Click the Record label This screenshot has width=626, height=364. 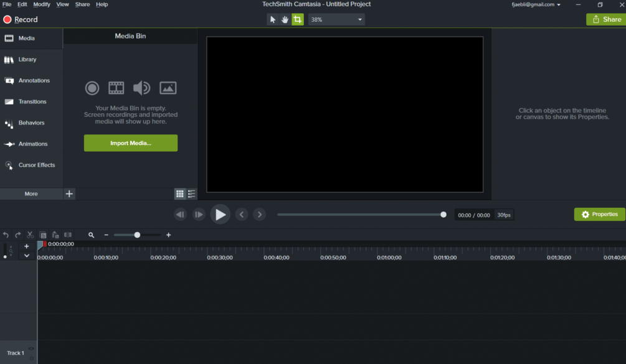coord(26,19)
